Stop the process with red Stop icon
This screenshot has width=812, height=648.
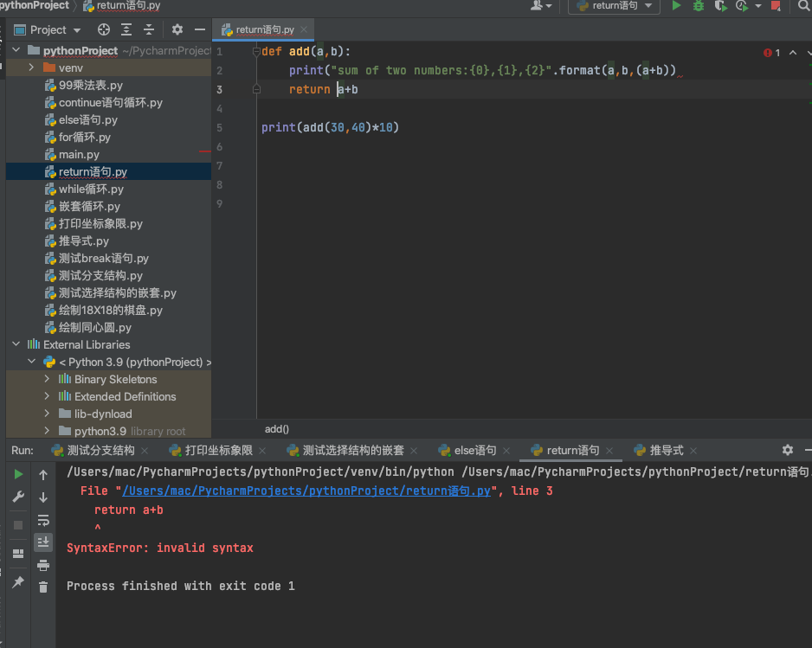pyautogui.click(x=776, y=6)
